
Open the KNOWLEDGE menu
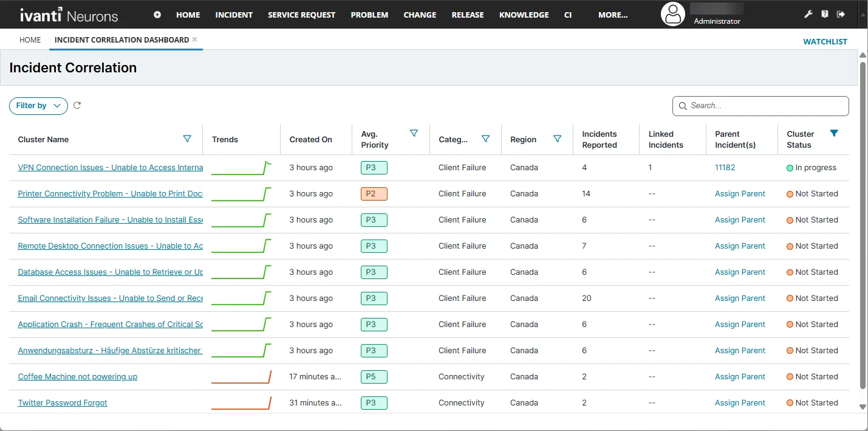[524, 15]
